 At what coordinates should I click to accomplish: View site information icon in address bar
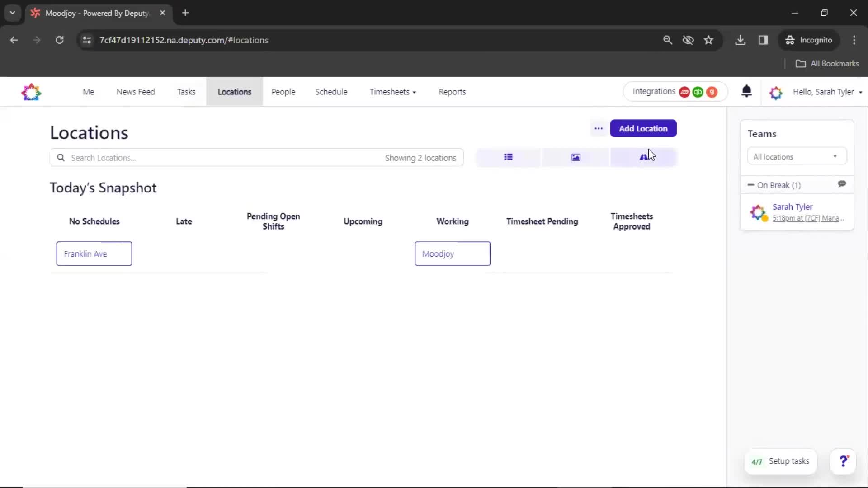87,40
